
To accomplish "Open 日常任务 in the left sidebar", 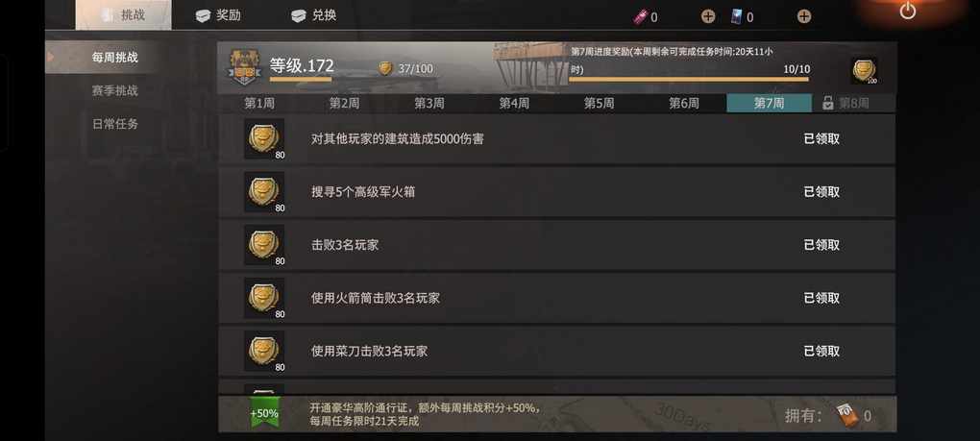I will [115, 124].
